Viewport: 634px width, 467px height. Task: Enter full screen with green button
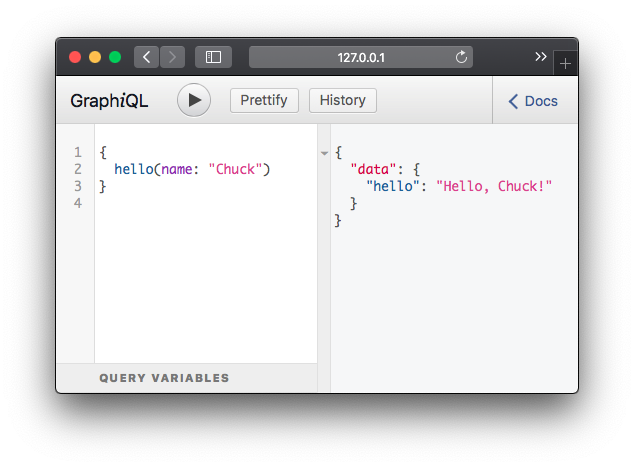115,57
